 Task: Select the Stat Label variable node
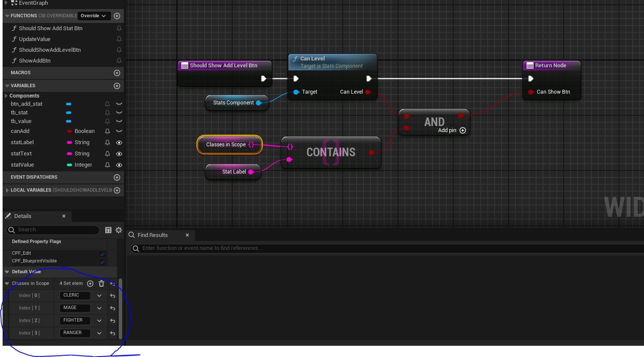click(x=233, y=172)
